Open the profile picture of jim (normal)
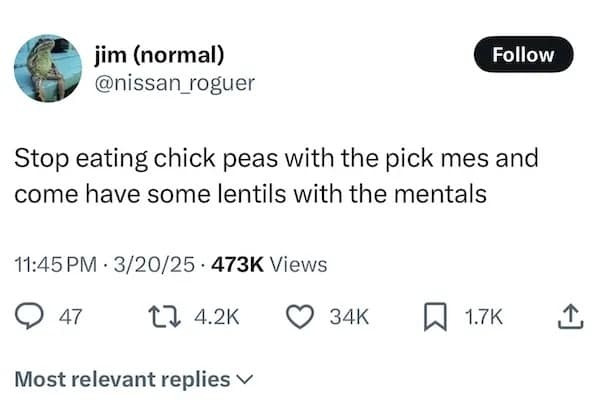The height and width of the screenshot is (407, 600). (48, 69)
